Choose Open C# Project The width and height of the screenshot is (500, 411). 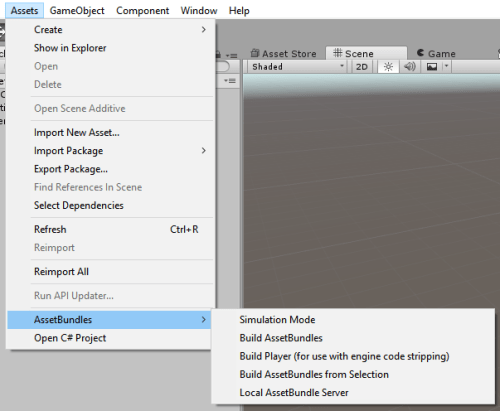point(109,338)
